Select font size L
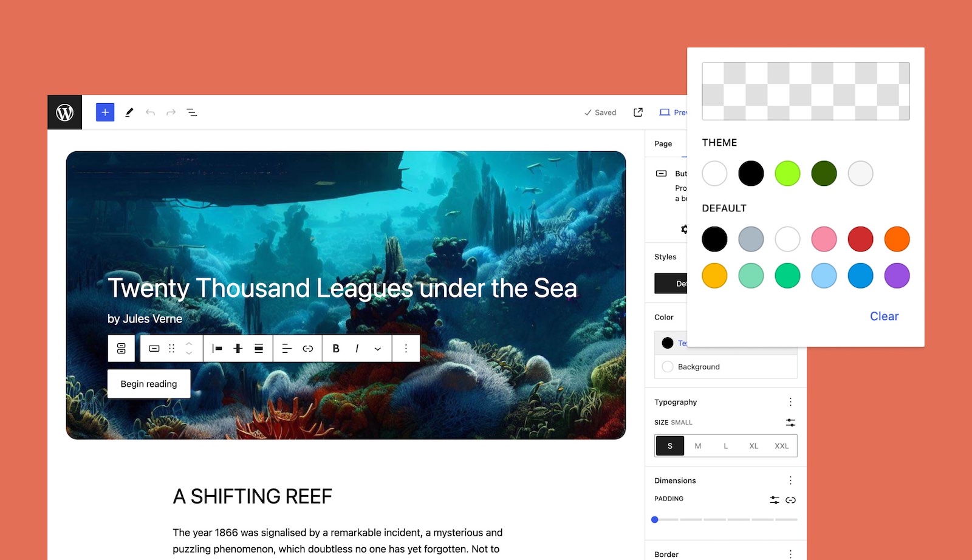The image size is (972, 560). pos(726,446)
